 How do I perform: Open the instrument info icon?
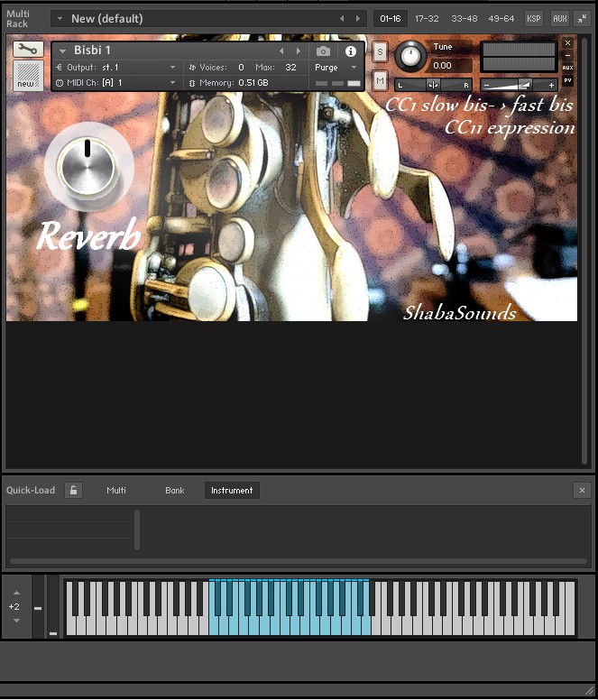(351, 51)
